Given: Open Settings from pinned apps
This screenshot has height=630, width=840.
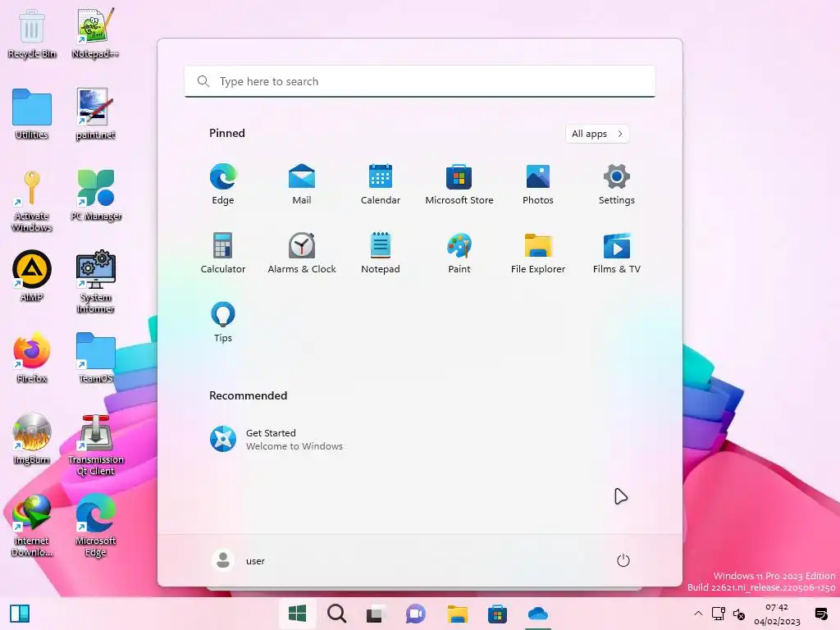Looking at the screenshot, I should pos(617,184).
